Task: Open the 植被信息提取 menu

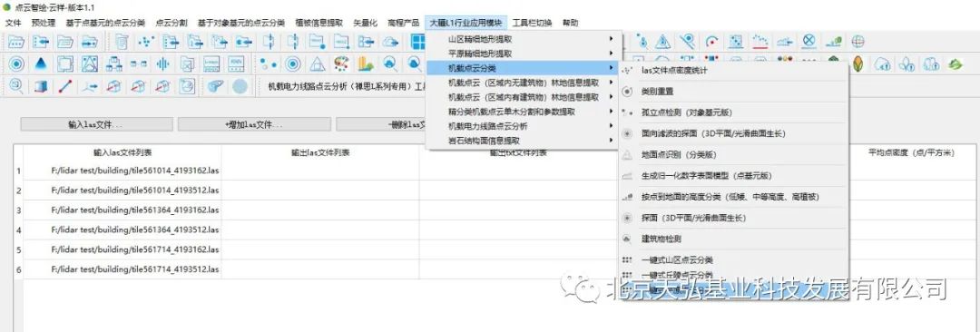Action: click(318, 23)
